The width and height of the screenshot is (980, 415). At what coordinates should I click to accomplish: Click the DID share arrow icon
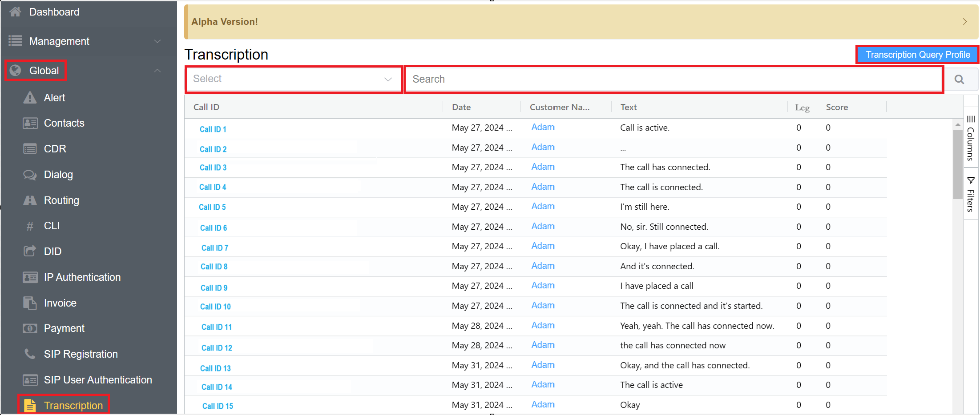coord(30,251)
